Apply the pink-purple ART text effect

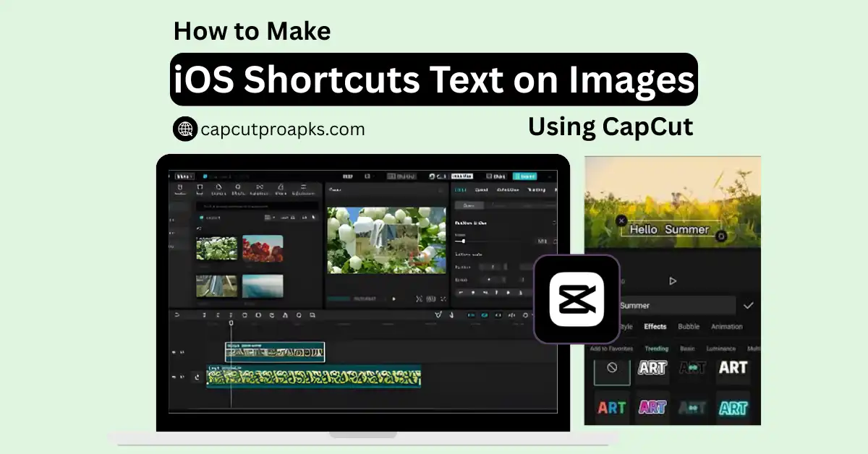coord(652,407)
